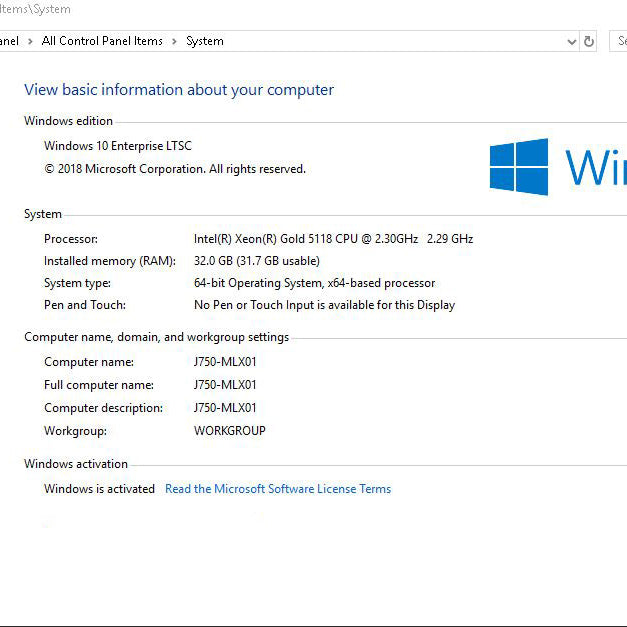Click the View basic information heading
The image size is (627, 627).
[179, 90]
